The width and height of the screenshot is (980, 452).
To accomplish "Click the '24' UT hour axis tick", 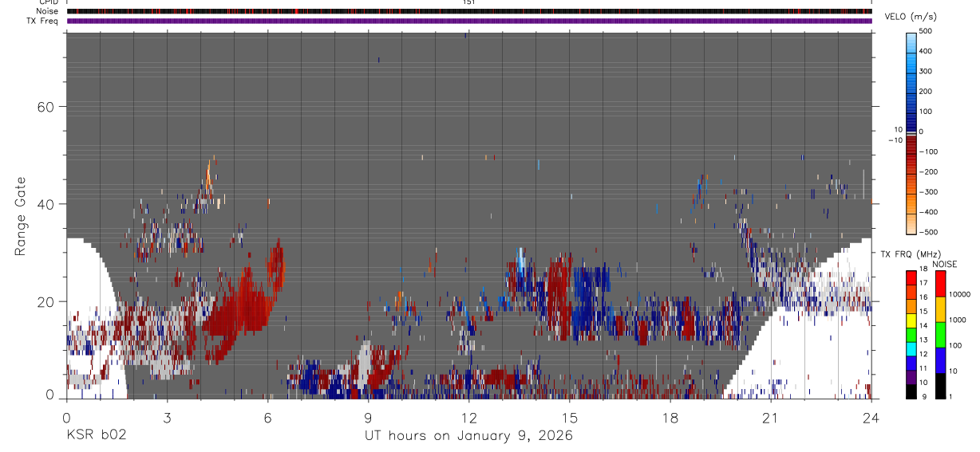I will pyautogui.click(x=871, y=417).
